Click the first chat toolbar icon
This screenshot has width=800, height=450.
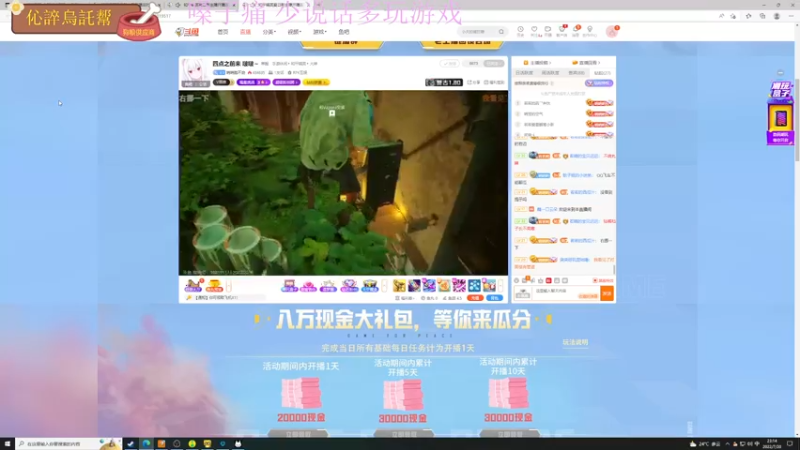click(x=516, y=281)
